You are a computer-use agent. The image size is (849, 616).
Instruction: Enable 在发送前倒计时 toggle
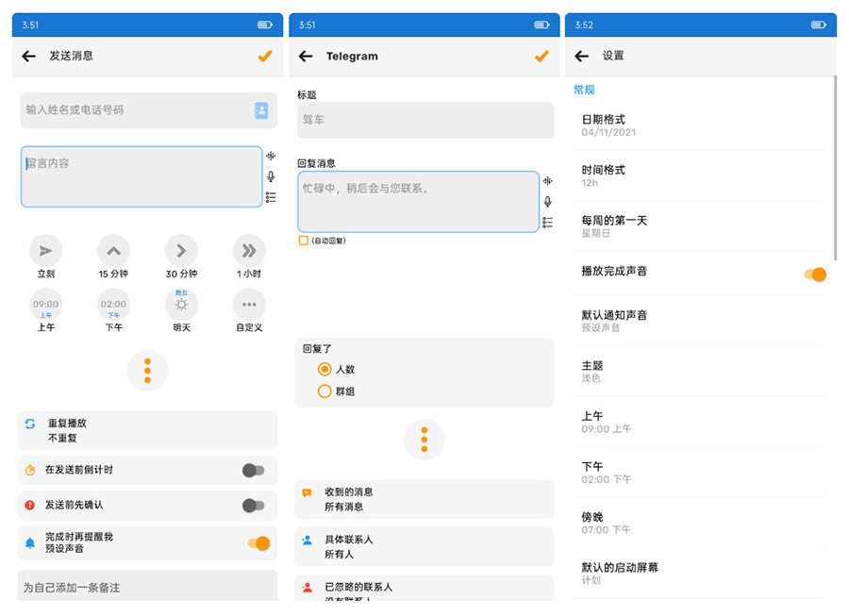(x=253, y=470)
